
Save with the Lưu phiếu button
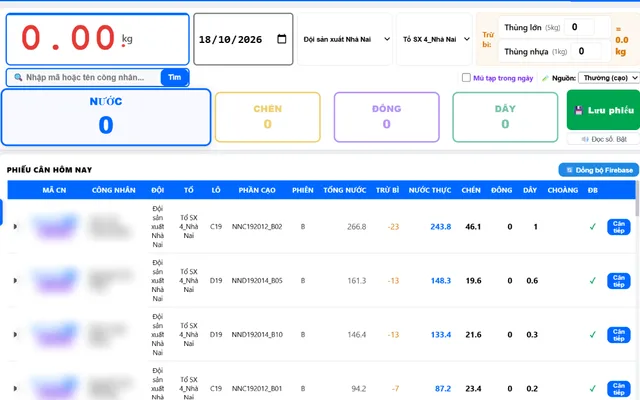pos(604,110)
